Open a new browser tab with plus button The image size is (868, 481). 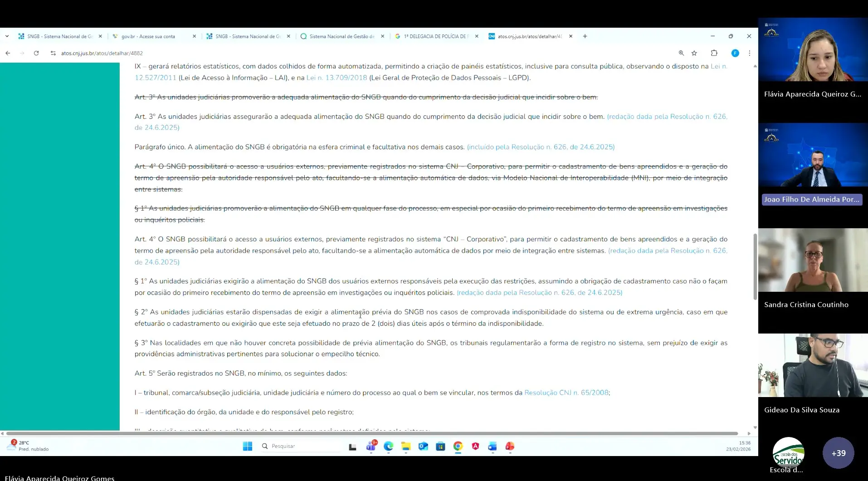tap(585, 36)
